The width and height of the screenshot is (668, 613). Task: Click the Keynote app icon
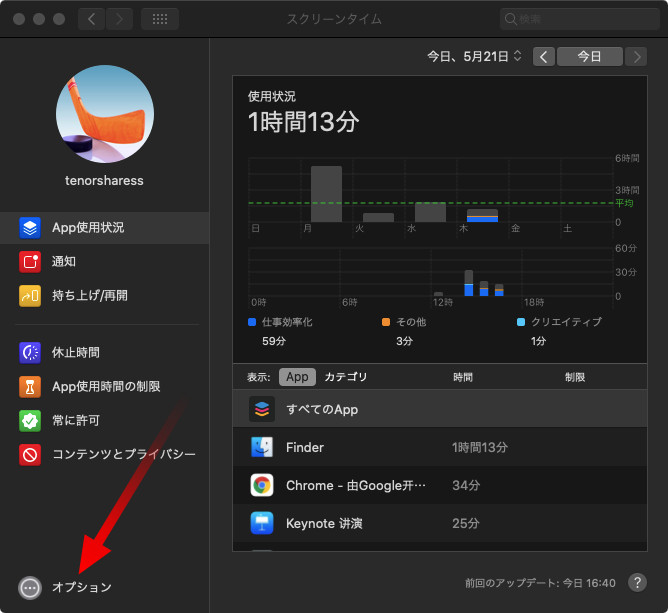pyautogui.click(x=262, y=523)
